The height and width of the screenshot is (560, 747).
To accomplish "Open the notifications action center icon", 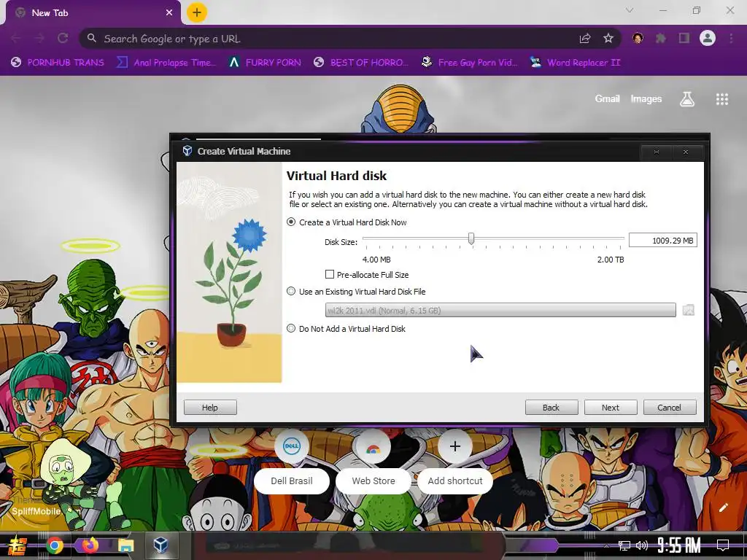I will point(723,545).
